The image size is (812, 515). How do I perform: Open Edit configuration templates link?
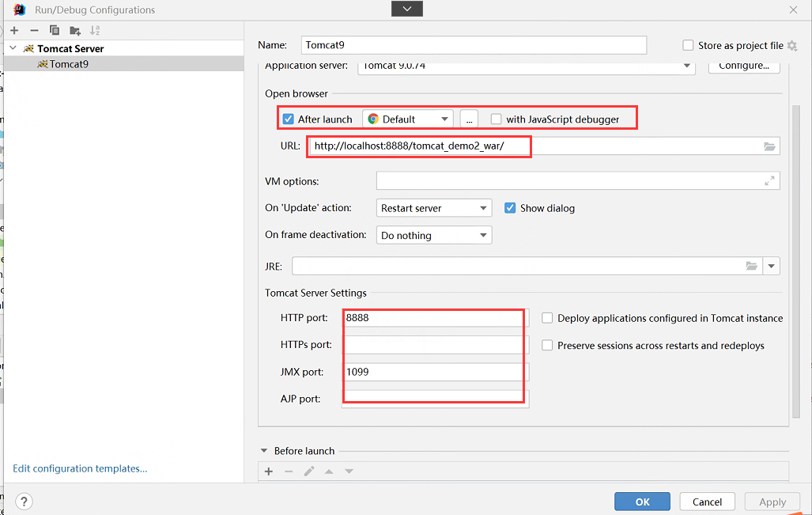tap(80, 468)
